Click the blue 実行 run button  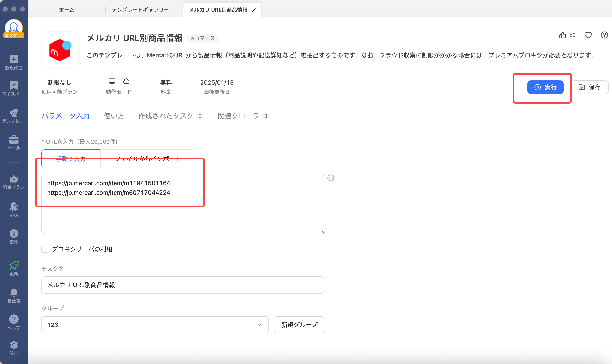click(x=545, y=87)
